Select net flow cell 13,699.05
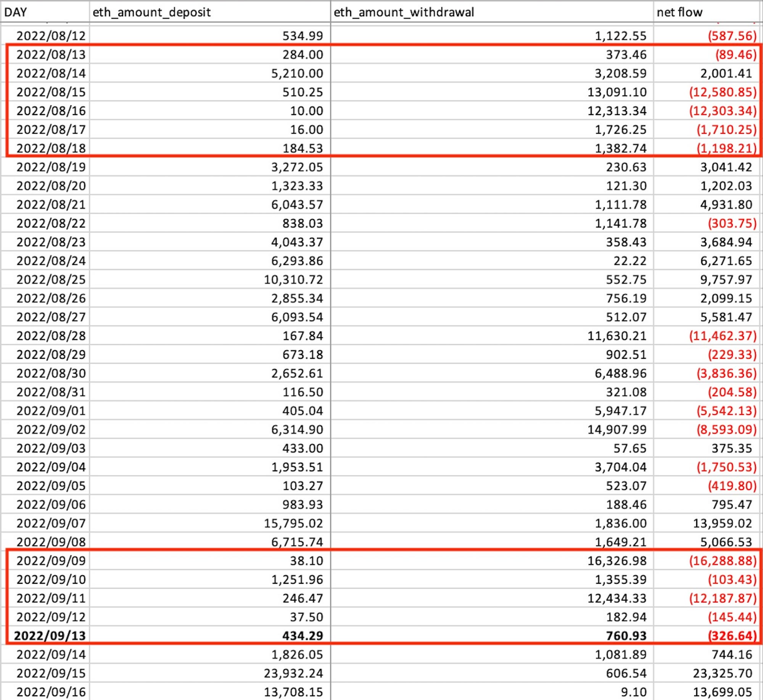Image resolution: width=763 pixels, height=700 pixels. [722, 692]
